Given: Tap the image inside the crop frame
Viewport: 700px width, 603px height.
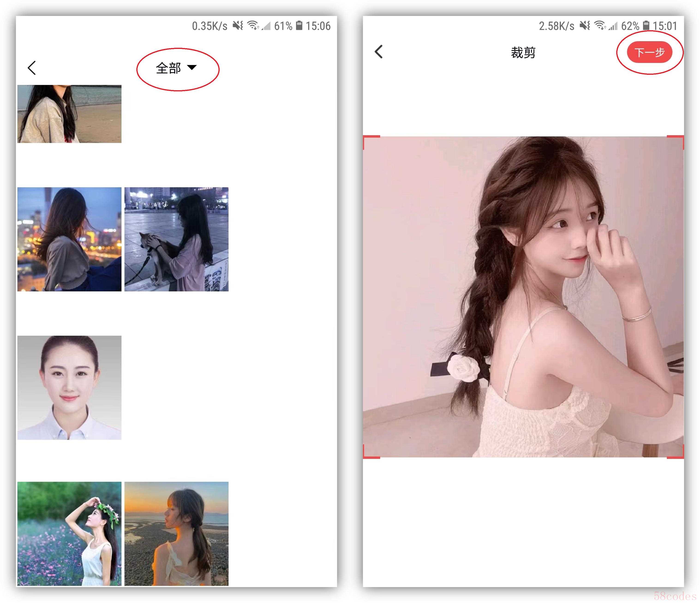Looking at the screenshot, I should pos(523,297).
